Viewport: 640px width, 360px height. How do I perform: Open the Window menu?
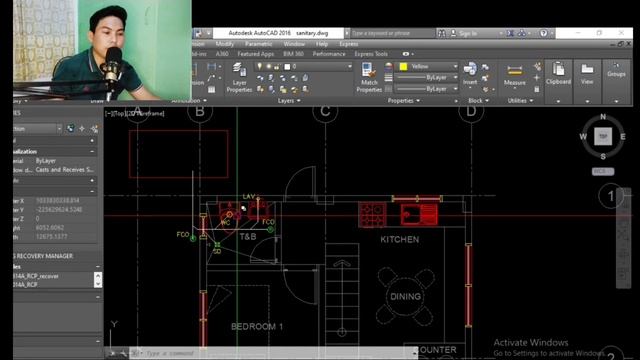(x=294, y=44)
